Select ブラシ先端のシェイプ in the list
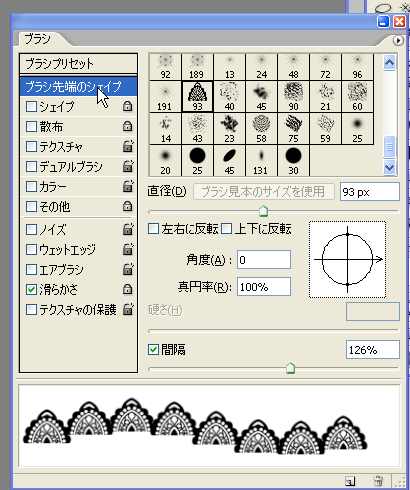The height and width of the screenshot is (490, 410). [79, 87]
